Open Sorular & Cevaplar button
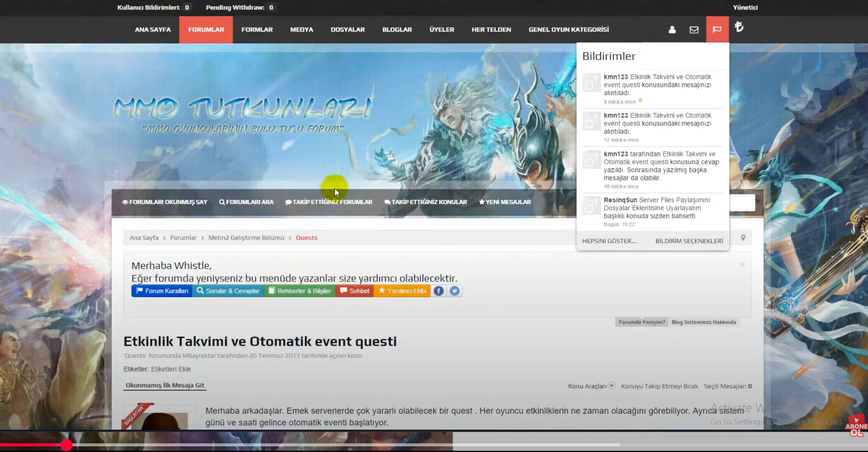868x452 pixels. pos(228,291)
